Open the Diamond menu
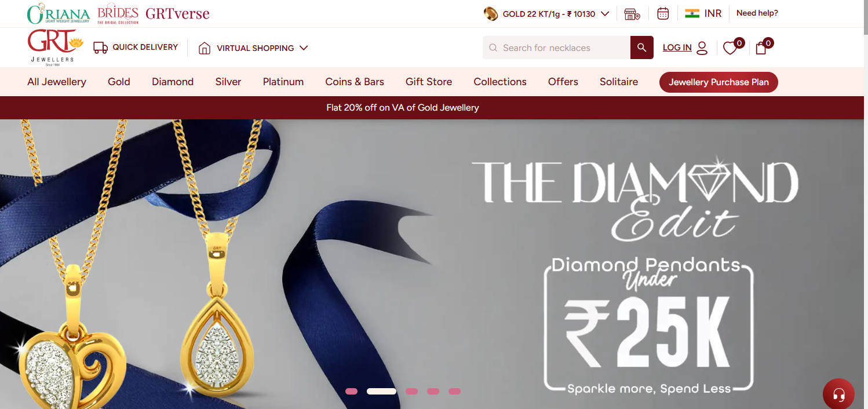The image size is (868, 409). (x=173, y=82)
